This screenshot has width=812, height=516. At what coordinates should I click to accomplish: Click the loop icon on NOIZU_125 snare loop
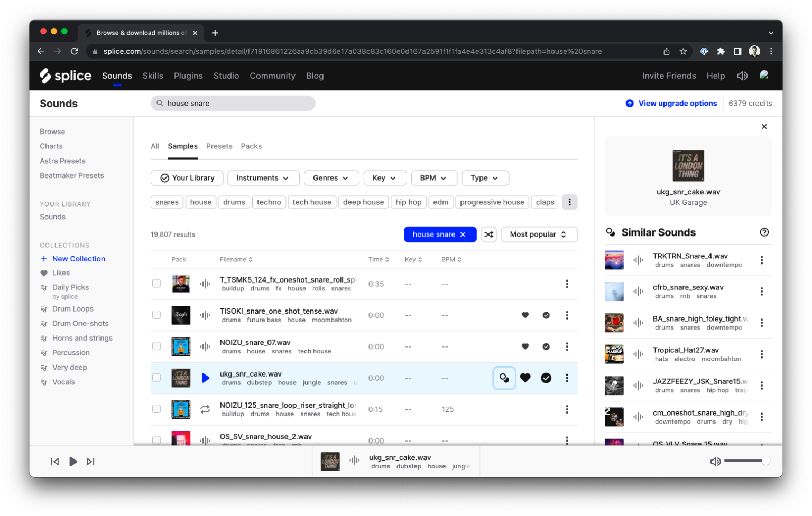205,409
